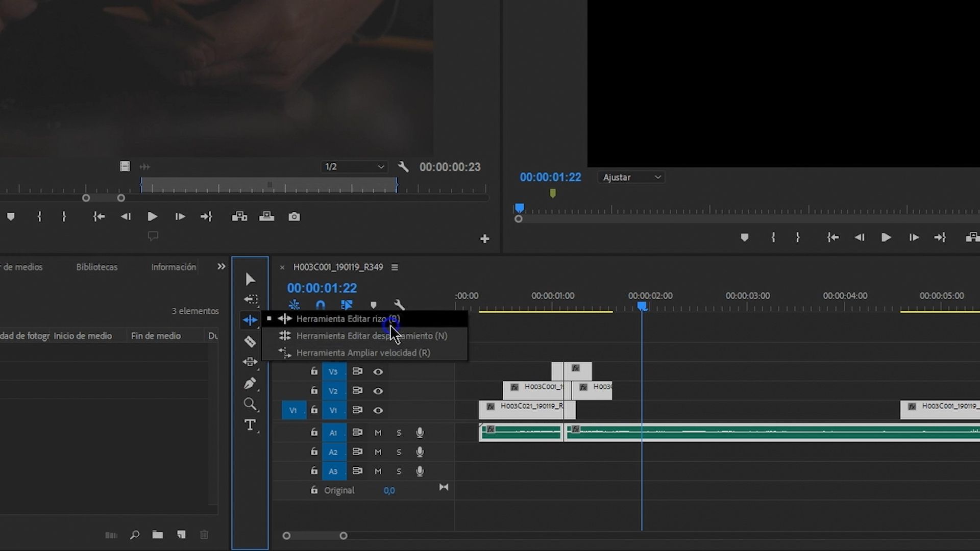Toggle timeline Snap magnet icon
The width and height of the screenshot is (980, 551).
coord(321,305)
